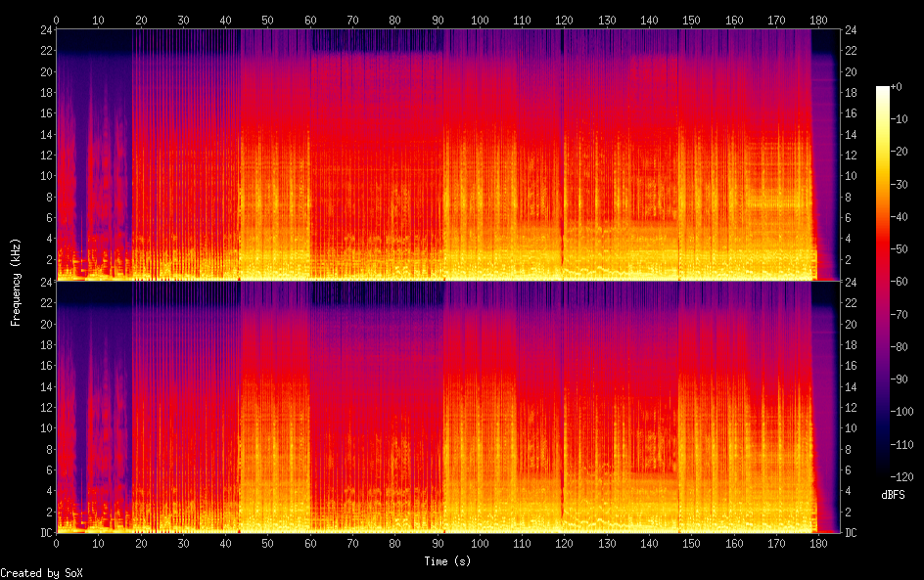Click '20' on the top time axis
The image size is (924, 580).
(141, 20)
